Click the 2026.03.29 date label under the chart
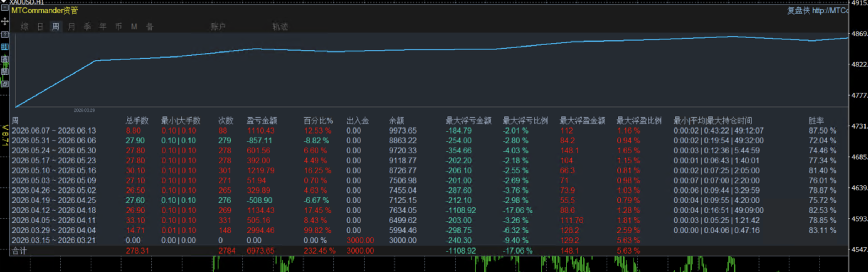This screenshot has width=868, height=272. [x=84, y=110]
